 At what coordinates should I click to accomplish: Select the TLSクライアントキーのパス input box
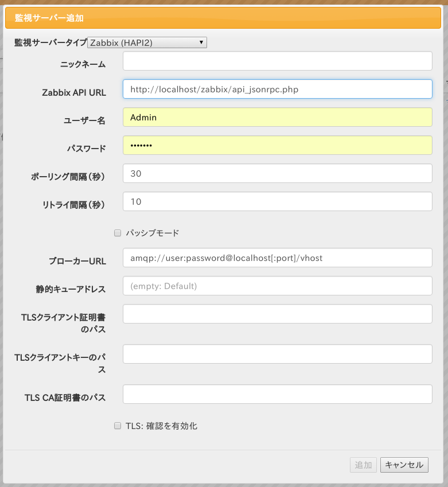click(277, 354)
